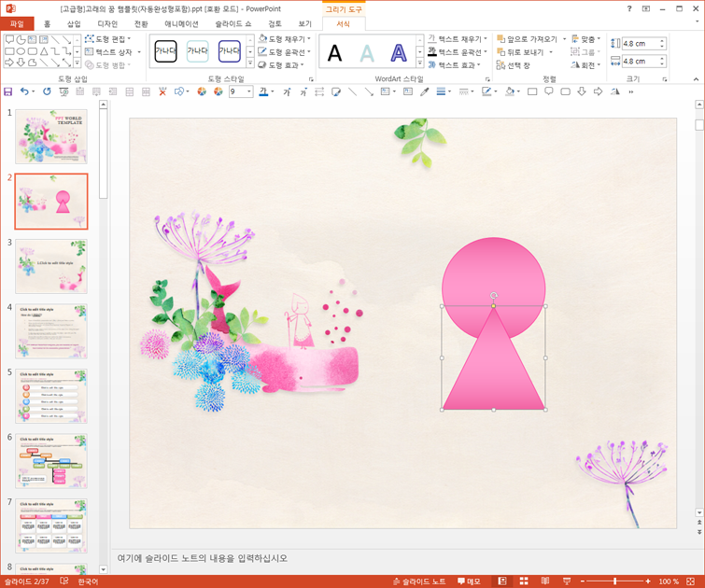
Task: Click the diagonal line icon in quick toolbar
Action: point(353,91)
